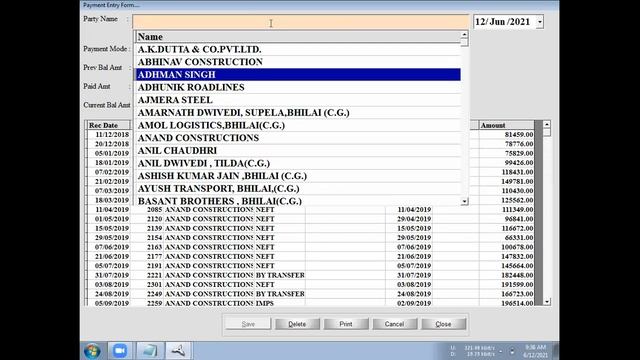Viewport: 640px width, 360px height.
Task: Open the date dropdown next to 12/Jun/2021
Action: pos(540,22)
